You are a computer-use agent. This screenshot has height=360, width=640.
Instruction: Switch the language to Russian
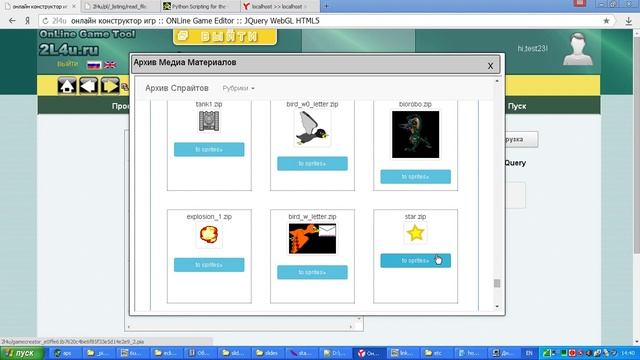click(x=94, y=65)
